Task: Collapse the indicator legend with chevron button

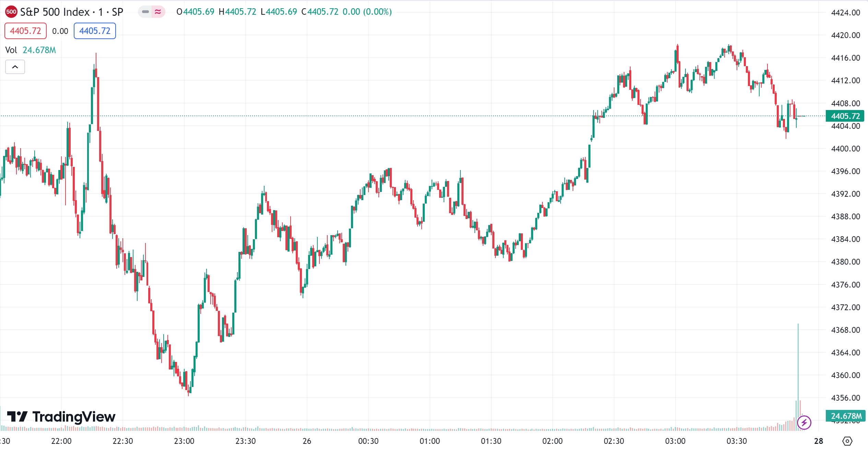Action: (15, 67)
